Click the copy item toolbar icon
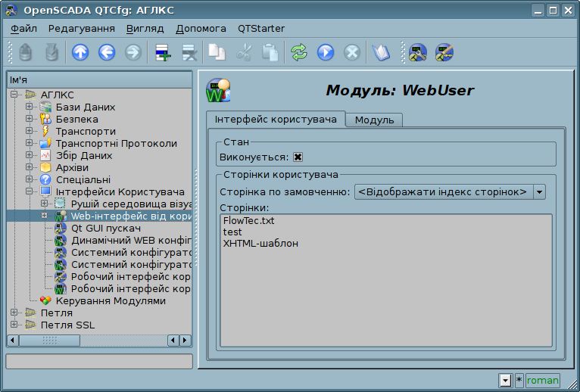Image resolution: width=580 pixels, height=392 pixels. (217, 52)
